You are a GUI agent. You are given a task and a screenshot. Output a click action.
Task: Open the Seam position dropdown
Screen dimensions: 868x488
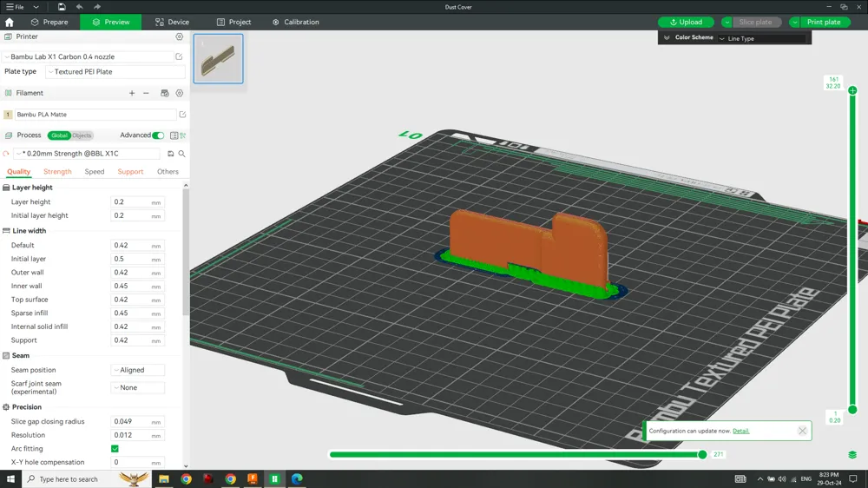pos(138,370)
